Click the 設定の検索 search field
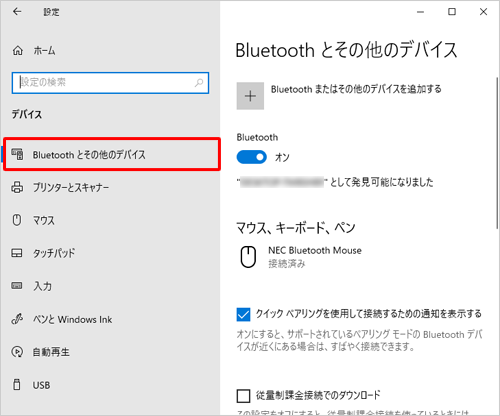Screen dimensions: 500x416 pyautogui.click(x=110, y=82)
